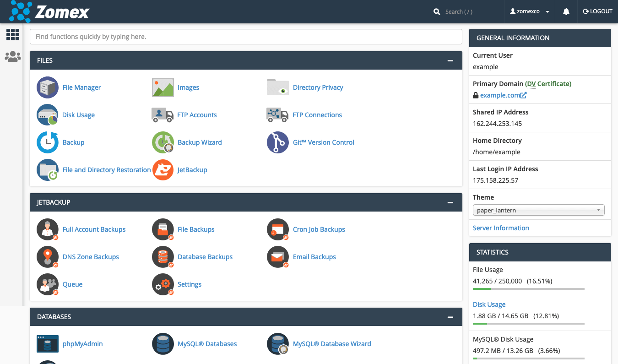The image size is (618, 364).
Task: Focus the 'Find functions quickly' search field
Action: 246,37
